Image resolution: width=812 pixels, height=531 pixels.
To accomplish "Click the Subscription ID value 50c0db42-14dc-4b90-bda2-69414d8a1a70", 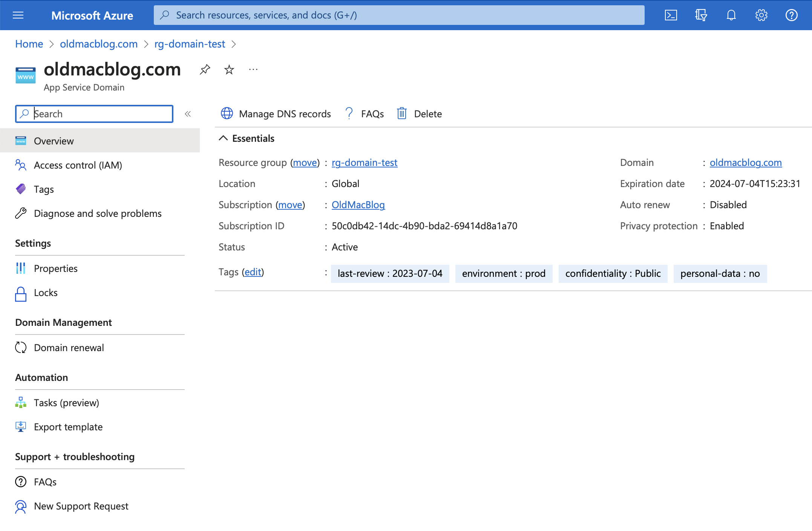I will pyautogui.click(x=424, y=226).
